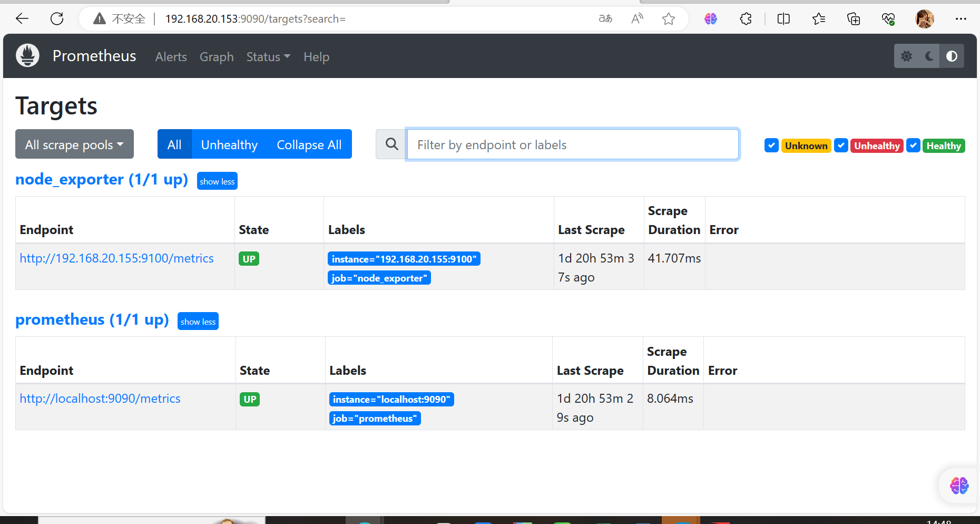
Task: Open user profile avatar
Action: 925,19
